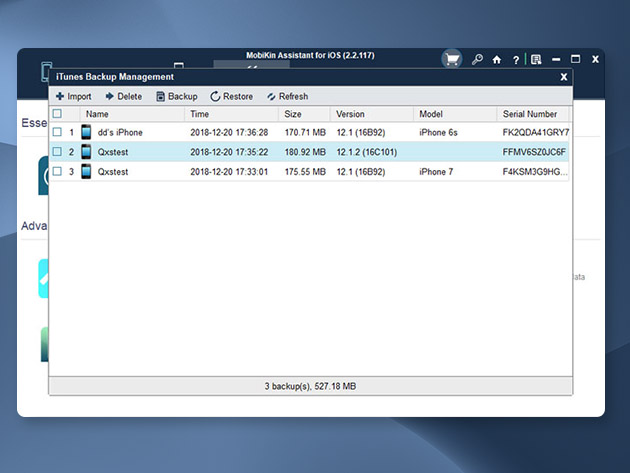Click serial number FK2QDA41GRY7
The height and width of the screenshot is (473, 630).
click(536, 133)
